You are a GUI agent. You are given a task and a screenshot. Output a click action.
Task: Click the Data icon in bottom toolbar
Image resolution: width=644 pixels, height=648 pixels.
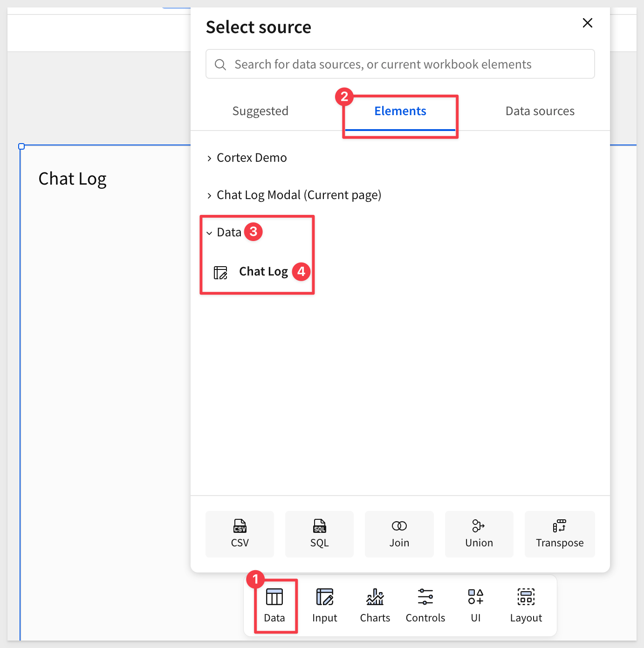(x=274, y=605)
